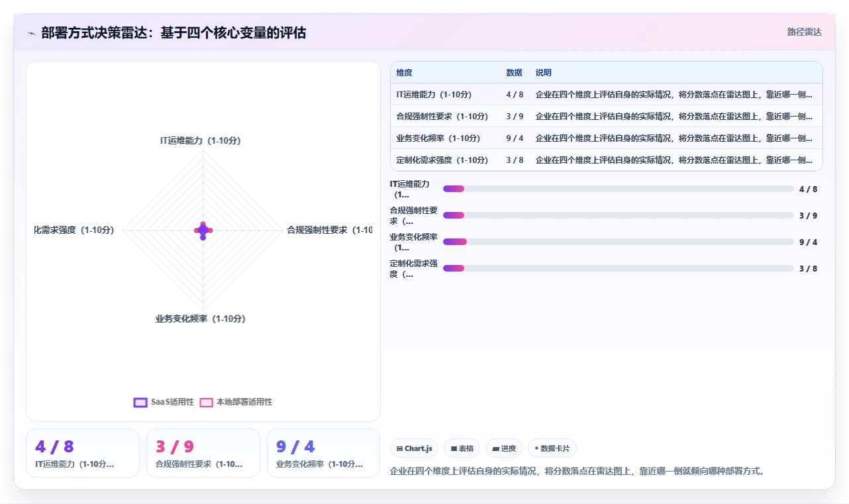Click the IT运维能力 progress bar

(x=618, y=189)
